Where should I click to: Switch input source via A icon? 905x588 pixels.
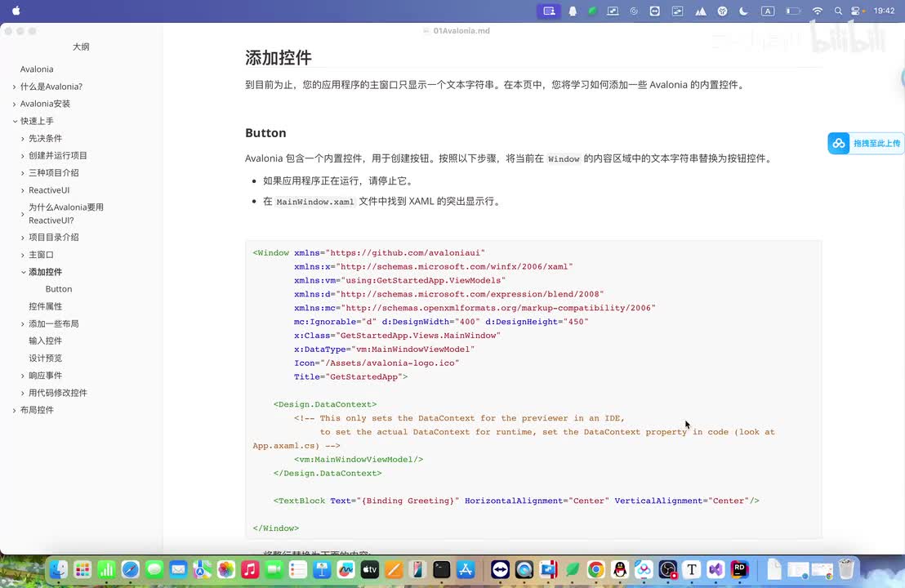tap(768, 11)
